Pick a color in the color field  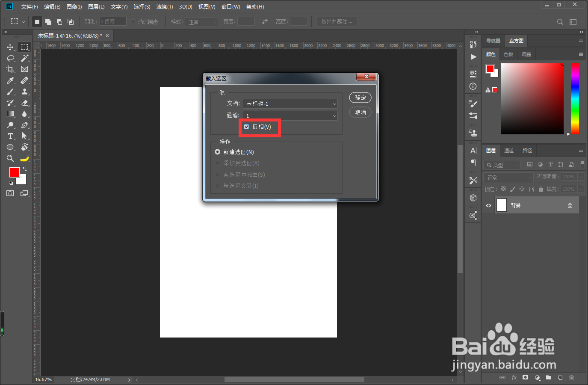[532, 99]
